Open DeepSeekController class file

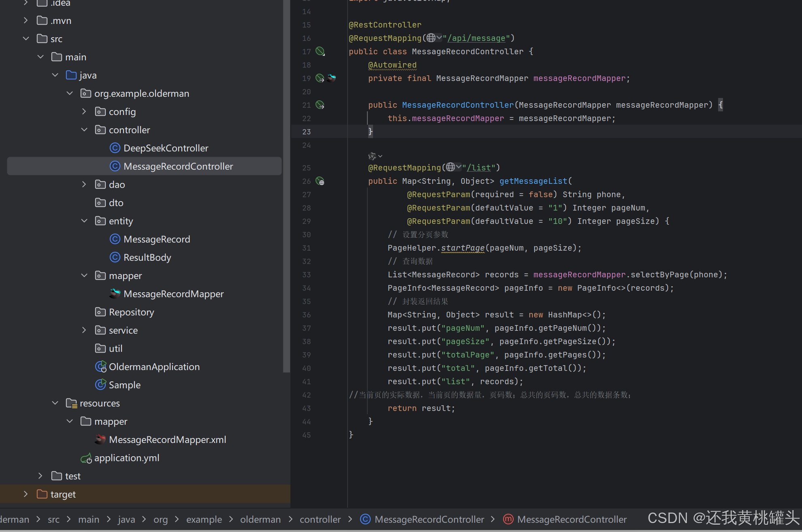click(166, 148)
